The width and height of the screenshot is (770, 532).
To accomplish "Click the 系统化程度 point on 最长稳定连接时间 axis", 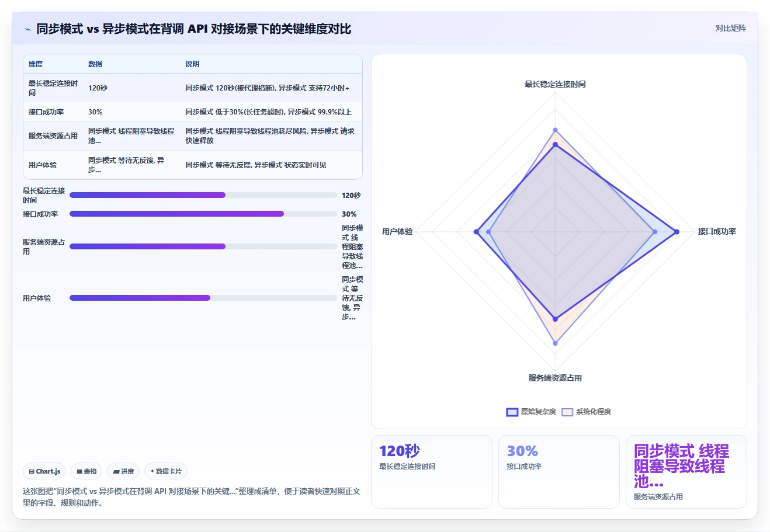I will coord(555,130).
